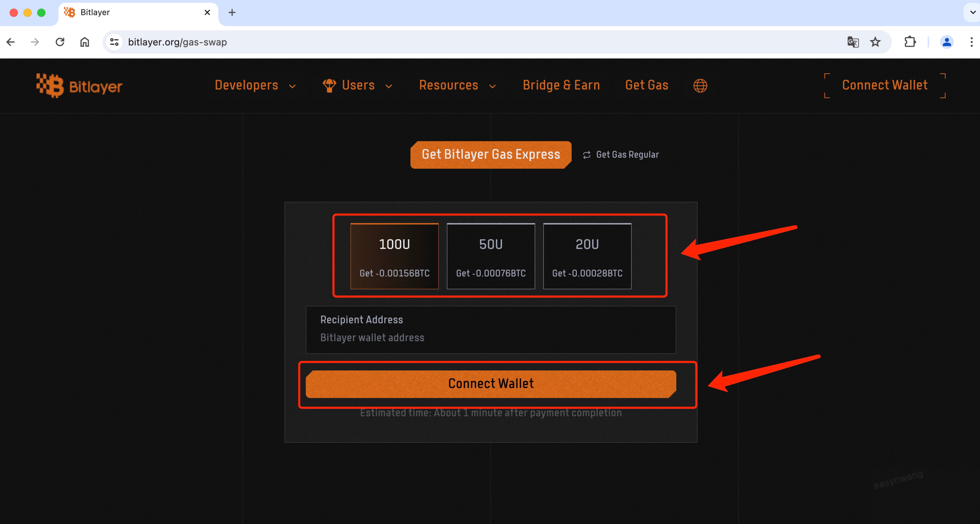Screen dimensions: 980x524
Task: Open the language globe icon
Action: (x=700, y=86)
